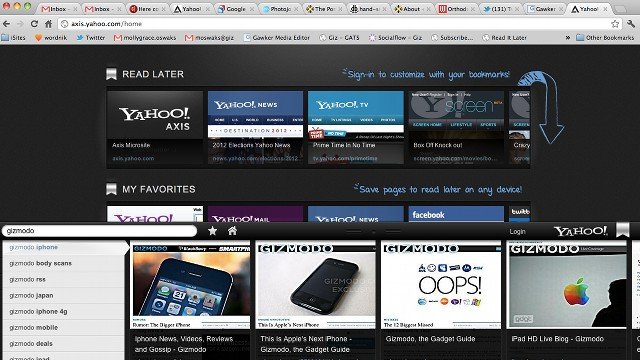Open the Box Off Knock out thumbnail
The height and width of the screenshot is (360, 640).
coord(456,127)
